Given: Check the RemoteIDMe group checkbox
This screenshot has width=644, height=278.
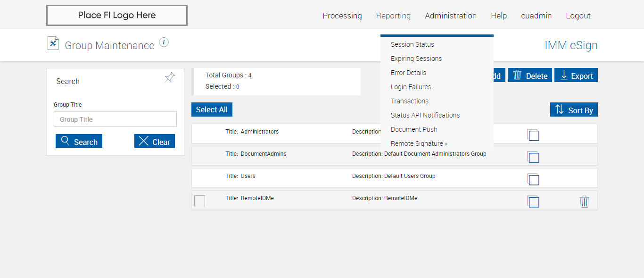Looking at the screenshot, I should (199, 201).
